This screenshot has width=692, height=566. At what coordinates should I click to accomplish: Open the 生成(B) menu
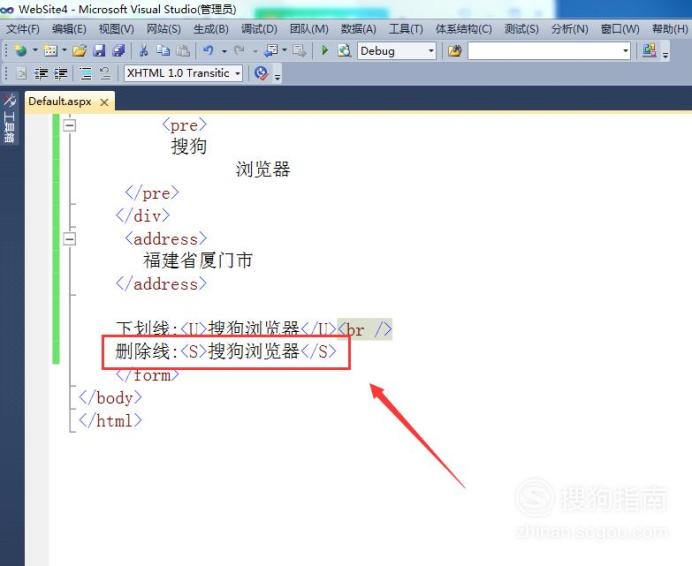coord(211,29)
